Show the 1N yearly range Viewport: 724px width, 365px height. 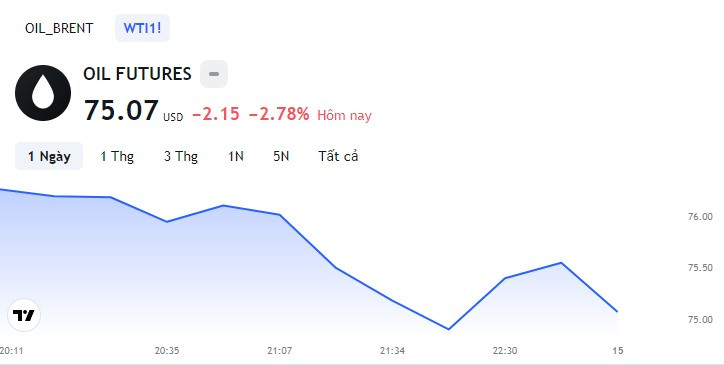(x=235, y=156)
